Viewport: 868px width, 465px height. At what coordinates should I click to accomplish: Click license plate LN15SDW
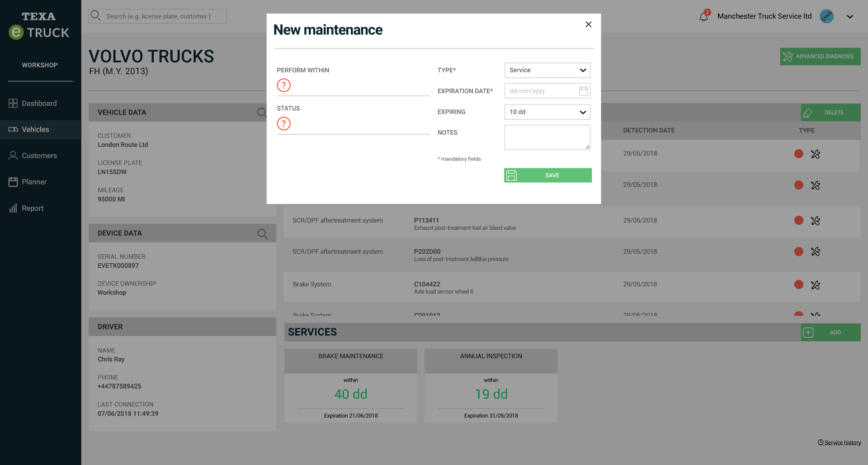pos(112,172)
